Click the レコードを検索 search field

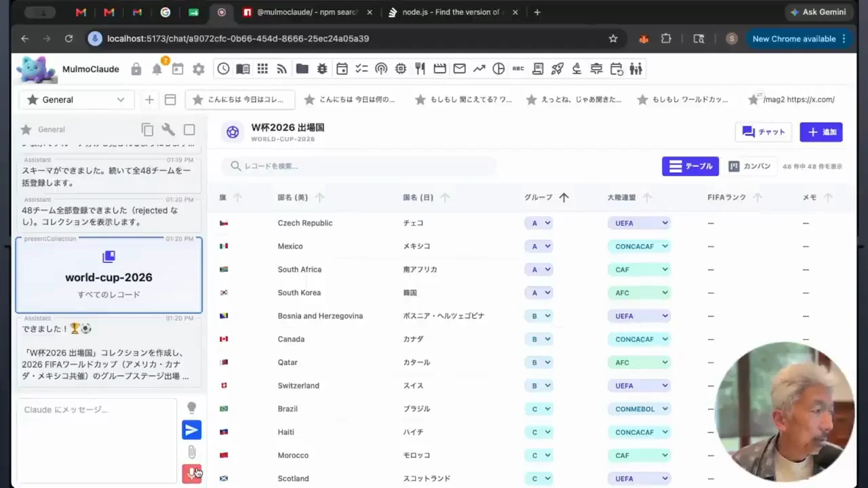[359, 166]
